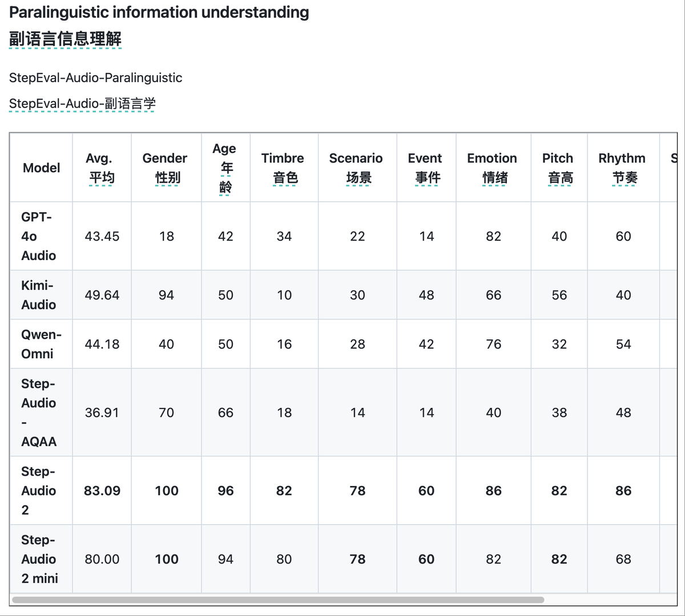
Task: Click Step-Audio 2's Age score 96
Action: click(225, 491)
